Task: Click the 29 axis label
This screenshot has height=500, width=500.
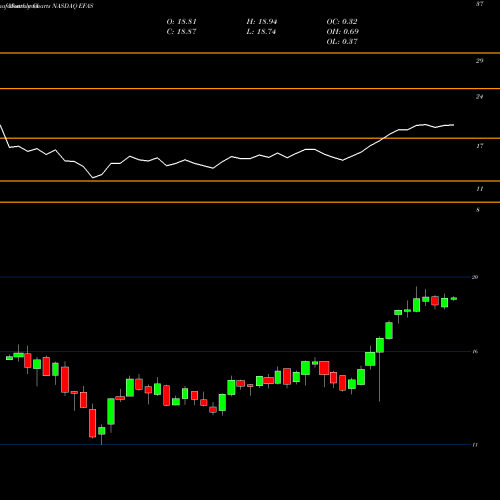Action: (x=479, y=61)
